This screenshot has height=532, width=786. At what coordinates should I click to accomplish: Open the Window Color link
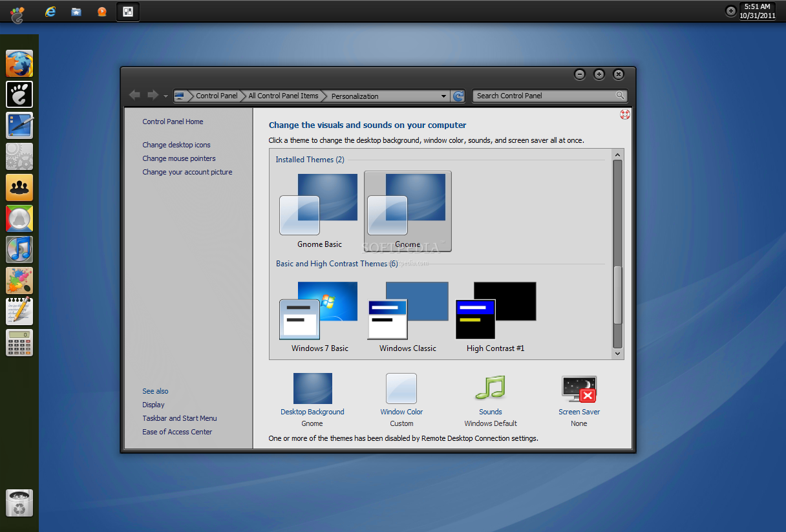[401, 412]
